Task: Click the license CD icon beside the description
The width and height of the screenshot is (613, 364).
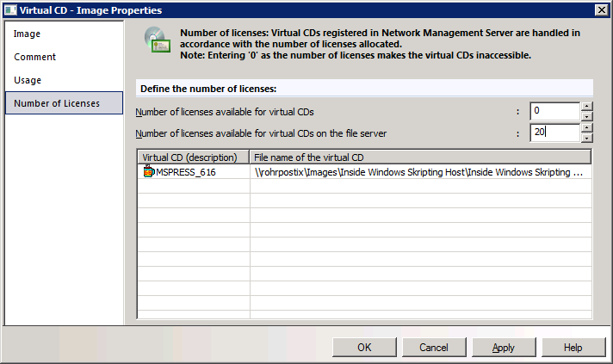Action: (x=158, y=40)
